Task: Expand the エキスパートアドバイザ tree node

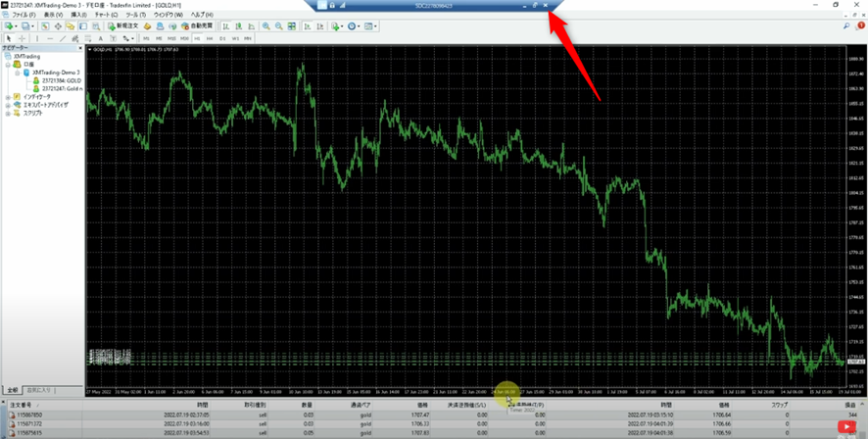Action: 8,105
